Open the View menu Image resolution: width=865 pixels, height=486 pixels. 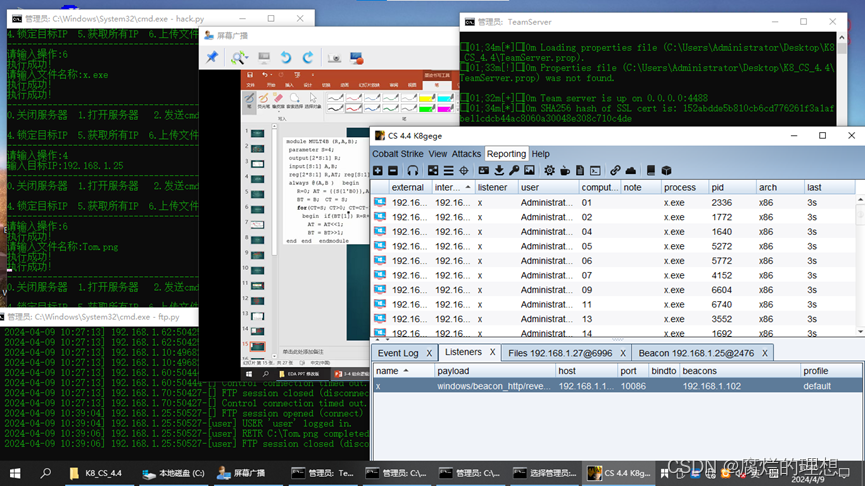[437, 154]
